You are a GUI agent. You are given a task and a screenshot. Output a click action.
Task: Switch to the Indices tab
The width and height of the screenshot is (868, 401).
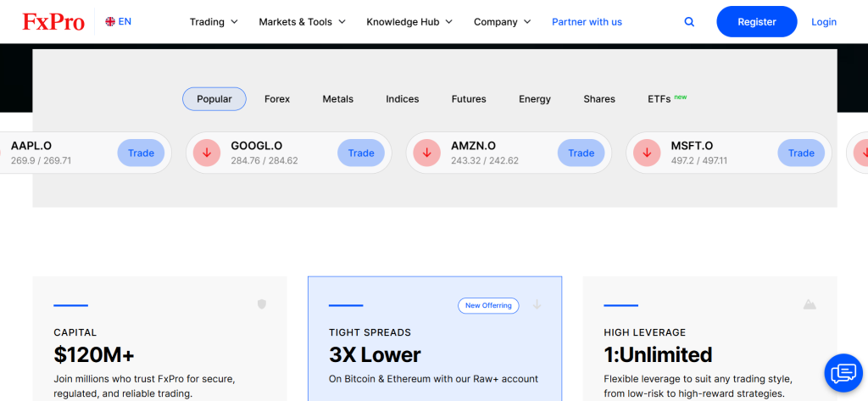[403, 99]
